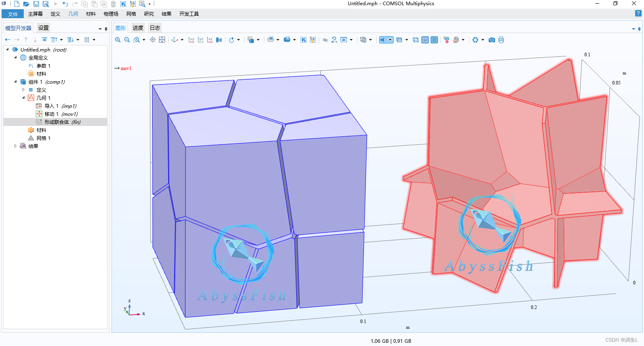Zoom in on the graphics view
644x346 pixels.
click(118, 40)
